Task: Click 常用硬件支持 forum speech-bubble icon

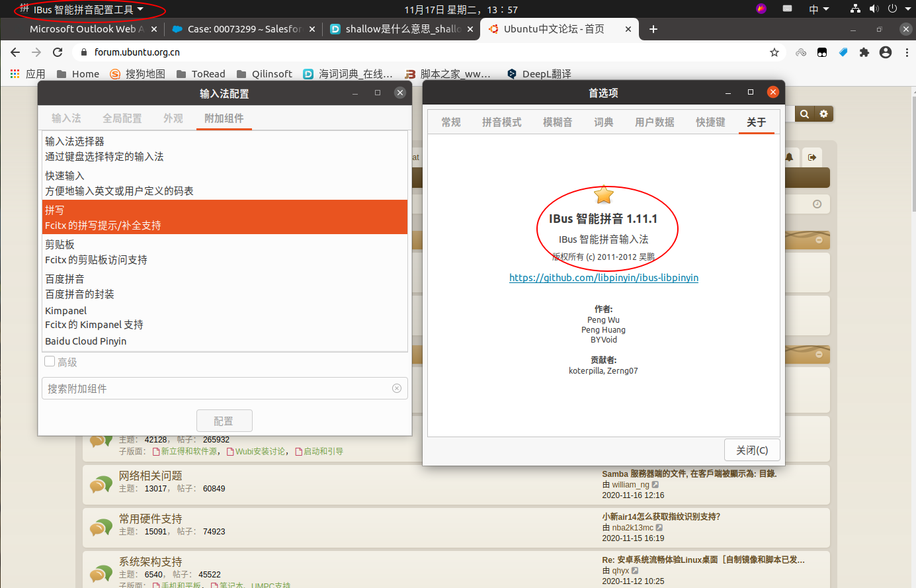Action: click(101, 527)
